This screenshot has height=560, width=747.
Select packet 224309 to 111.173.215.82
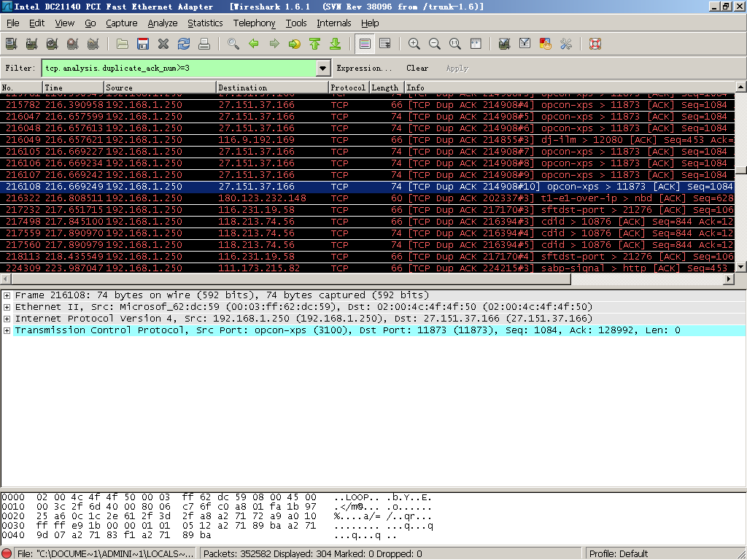coord(367,268)
